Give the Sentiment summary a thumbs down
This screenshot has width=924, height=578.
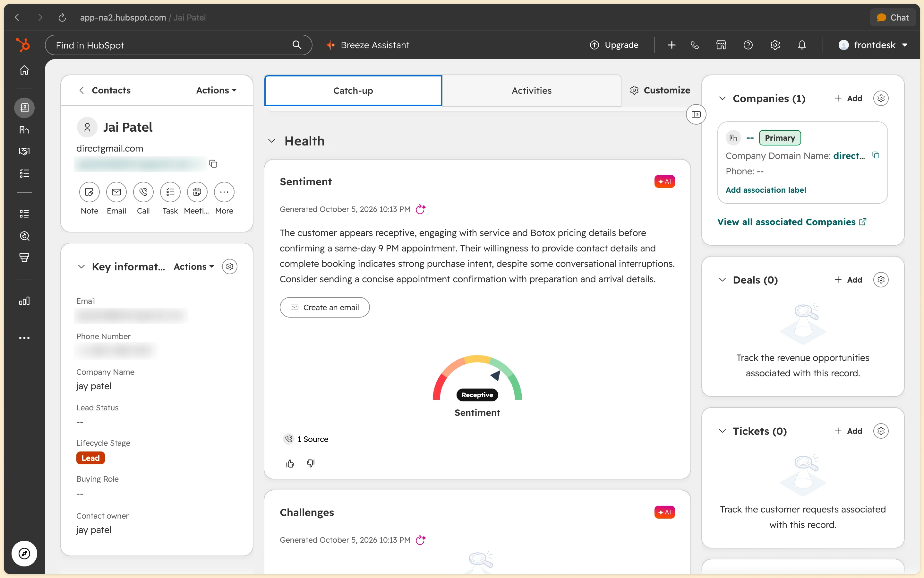311,463
